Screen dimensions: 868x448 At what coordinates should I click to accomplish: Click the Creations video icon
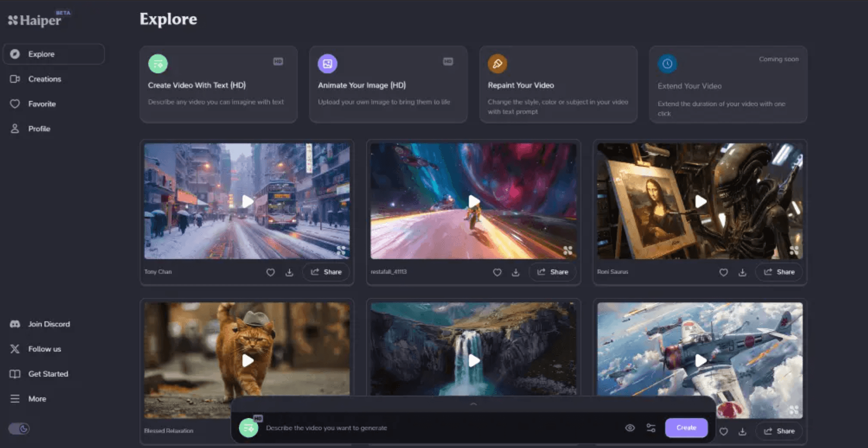[15, 79]
